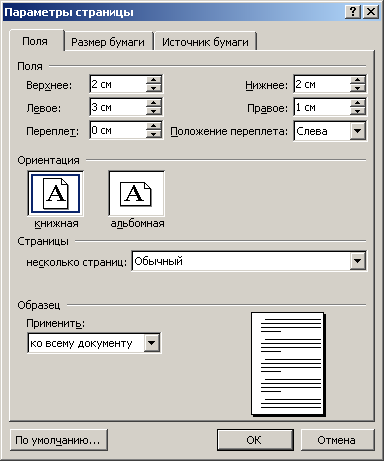Click По умолчанию… button

[x=58, y=440]
